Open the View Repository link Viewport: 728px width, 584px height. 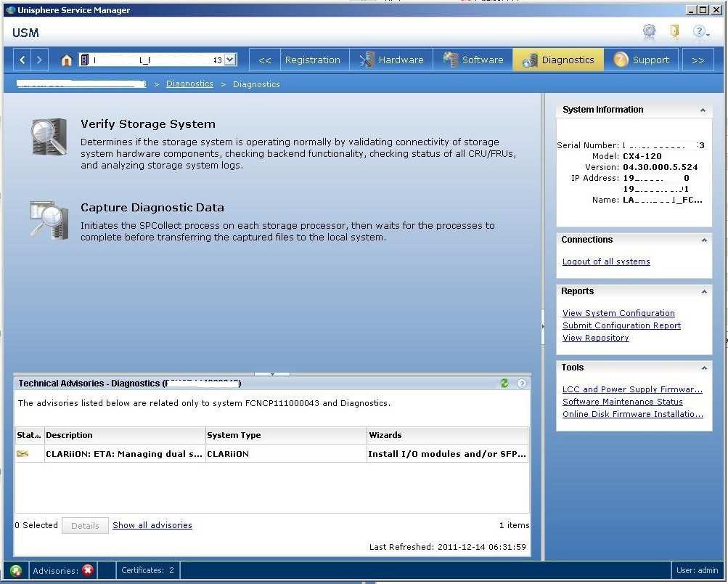(596, 338)
